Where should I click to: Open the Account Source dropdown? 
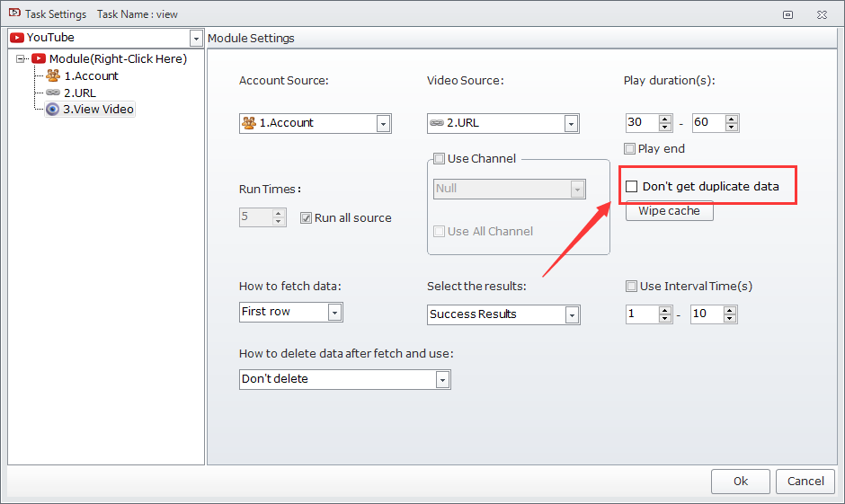tap(383, 123)
